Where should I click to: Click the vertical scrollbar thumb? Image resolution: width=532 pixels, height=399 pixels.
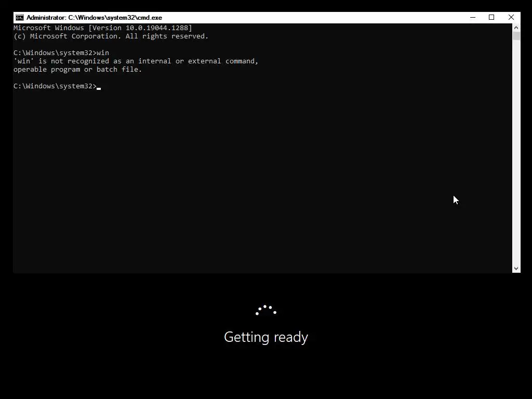[x=516, y=36]
